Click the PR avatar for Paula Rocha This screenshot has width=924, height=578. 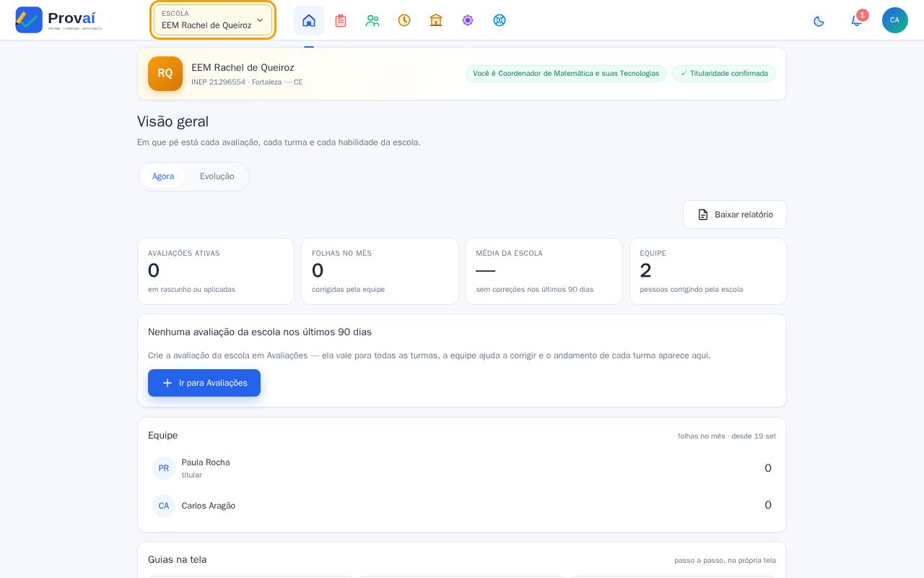click(164, 468)
